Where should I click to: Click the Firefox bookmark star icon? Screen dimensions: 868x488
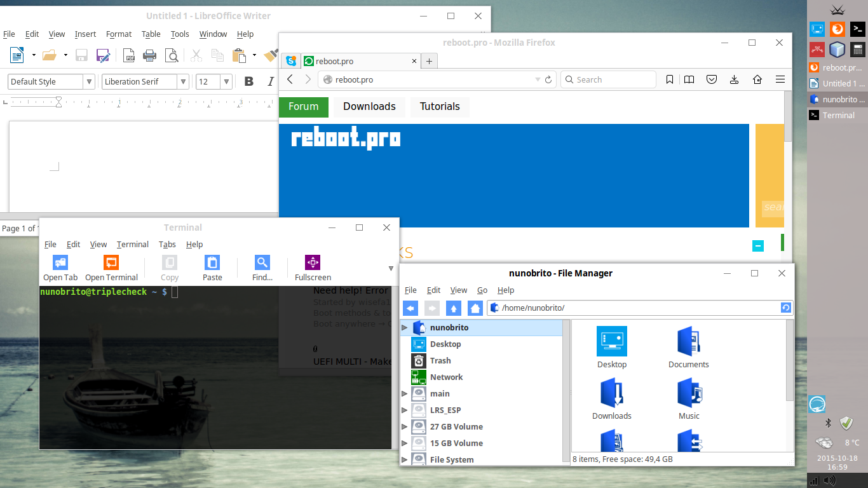670,79
